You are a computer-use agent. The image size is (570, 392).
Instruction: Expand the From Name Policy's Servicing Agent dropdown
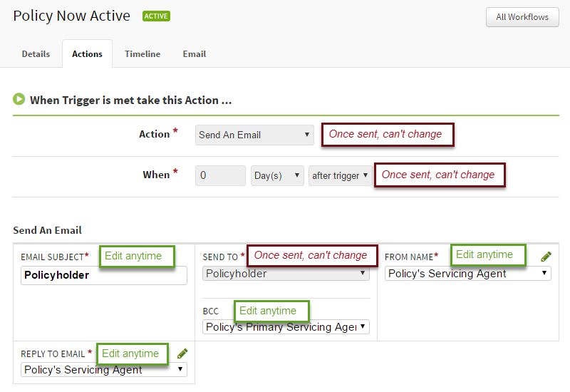[468, 274]
